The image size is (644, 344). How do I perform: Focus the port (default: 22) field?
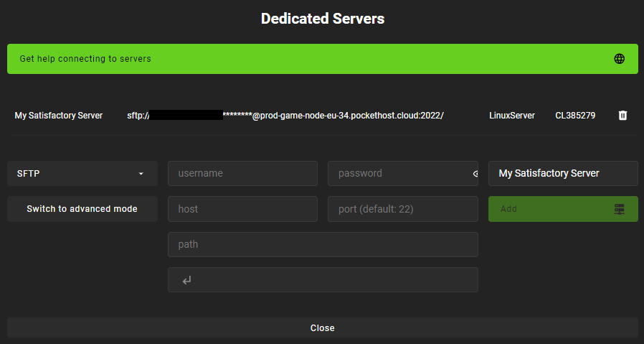402,209
